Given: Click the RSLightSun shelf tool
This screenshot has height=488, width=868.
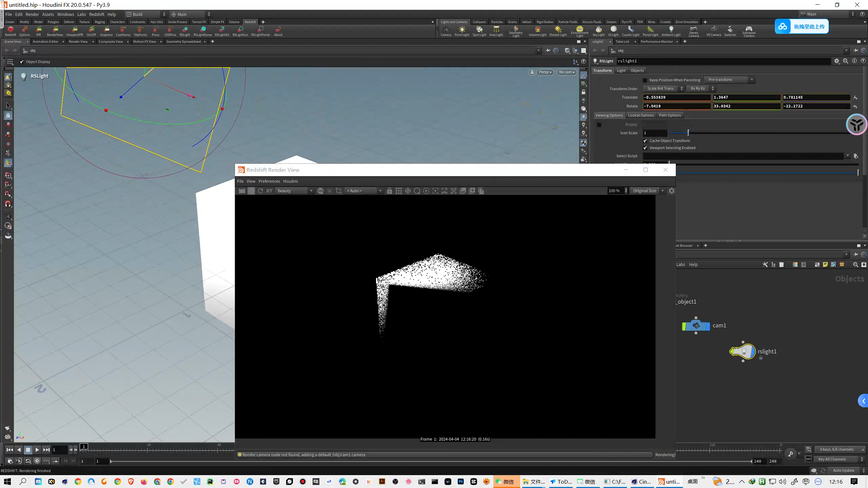Looking at the screenshot, I should [240, 31].
